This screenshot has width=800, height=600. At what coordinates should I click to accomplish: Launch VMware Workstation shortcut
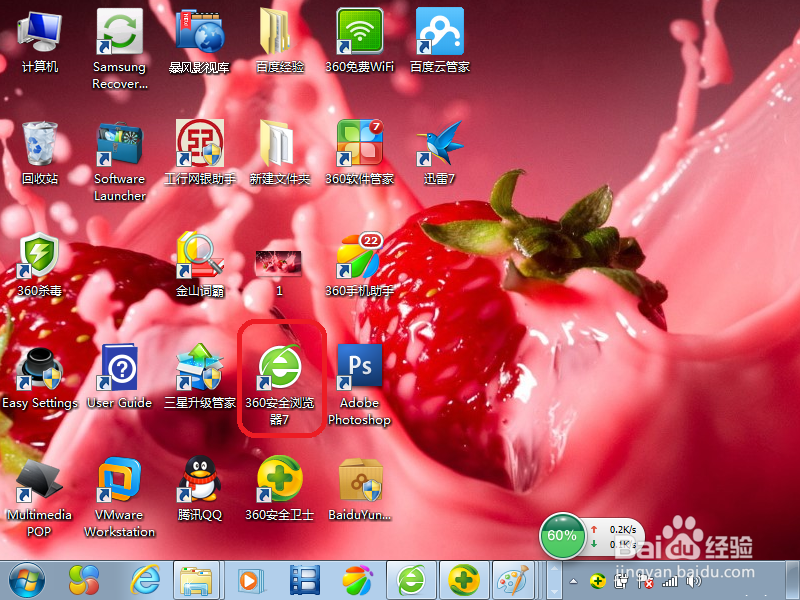[120, 498]
